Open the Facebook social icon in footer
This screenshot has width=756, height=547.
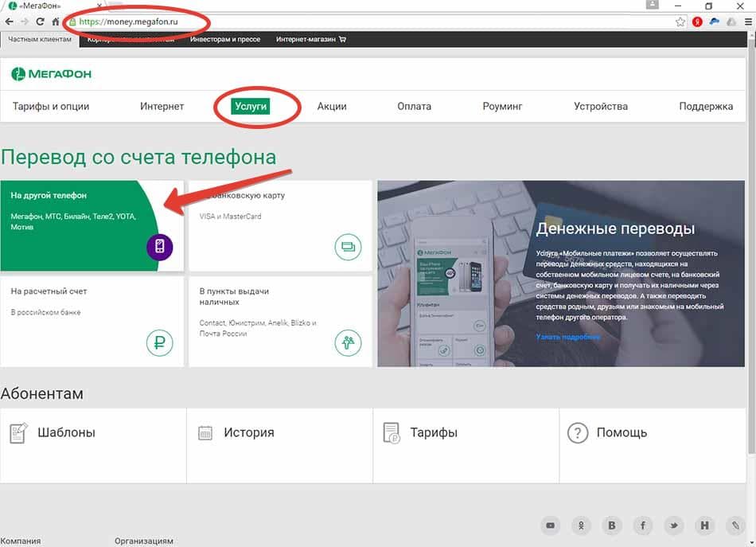coord(643,526)
